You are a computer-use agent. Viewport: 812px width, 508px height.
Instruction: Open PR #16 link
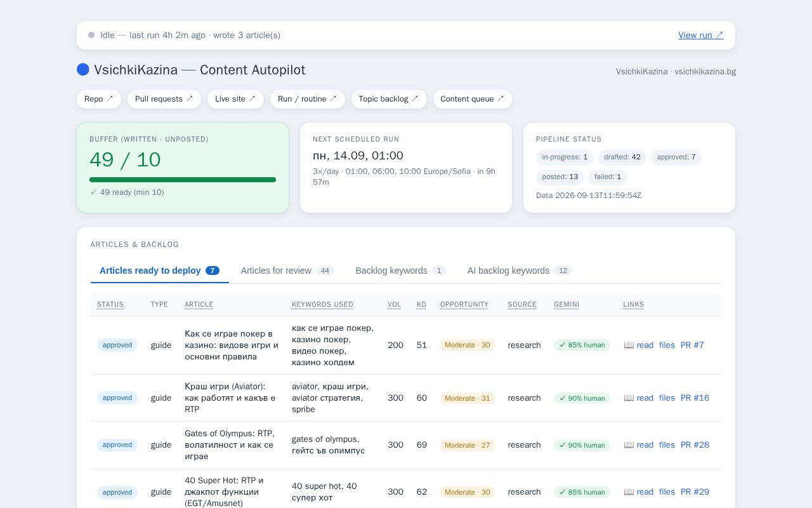(x=695, y=398)
